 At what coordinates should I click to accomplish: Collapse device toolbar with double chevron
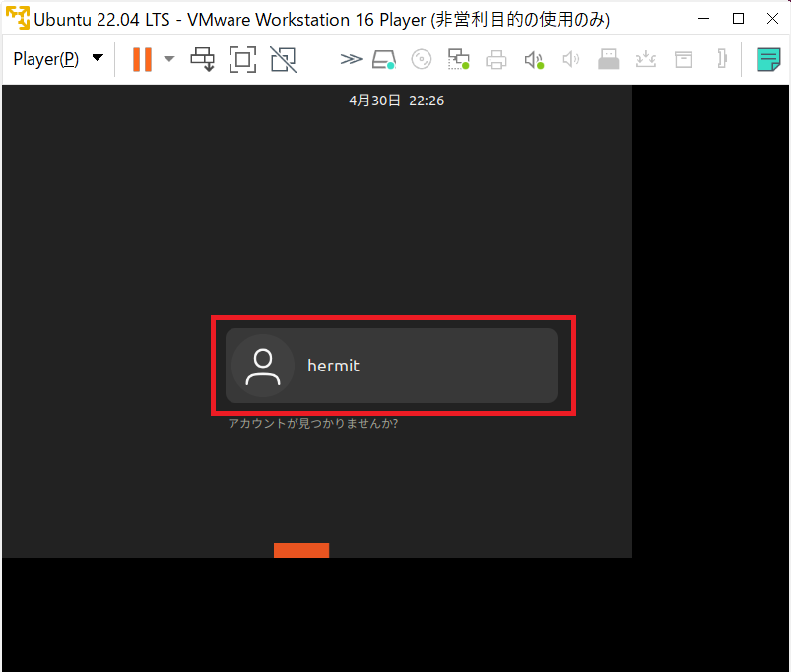click(x=351, y=59)
